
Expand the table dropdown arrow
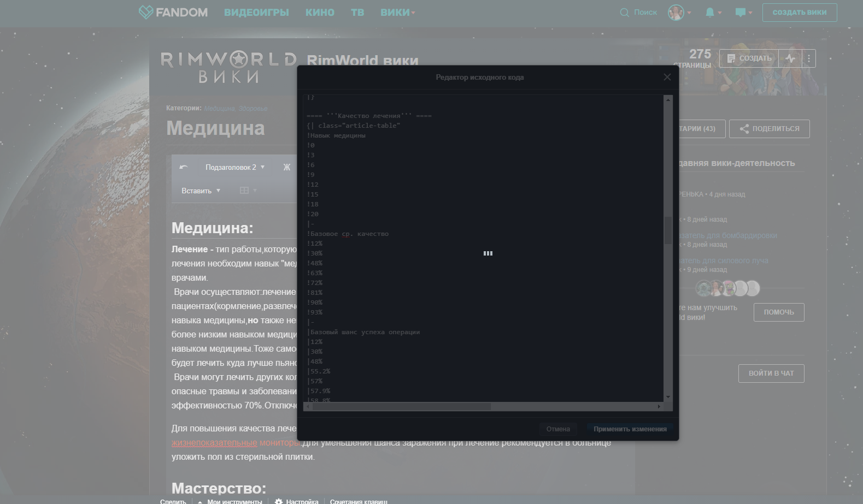(x=255, y=191)
